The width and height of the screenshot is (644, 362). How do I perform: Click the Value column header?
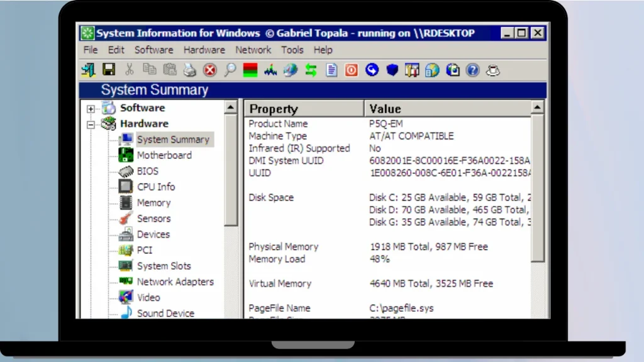click(x=447, y=109)
